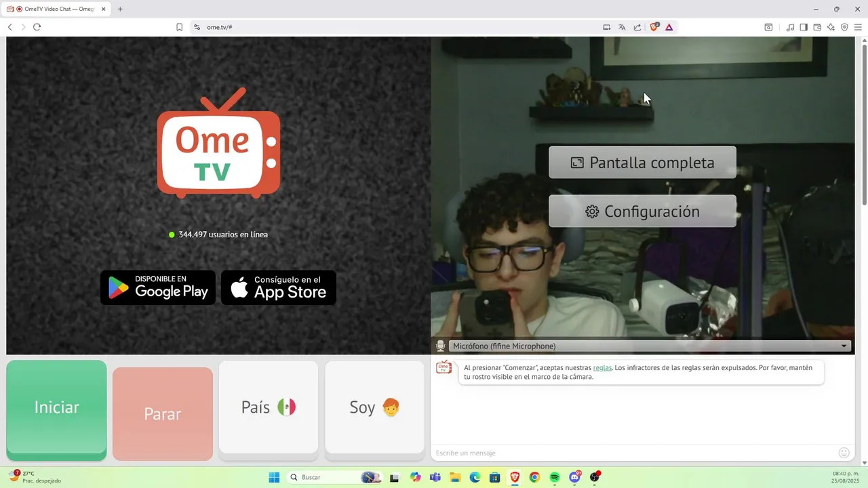This screenshot has width=868, height=488.
Task: Click the microphone icon beside device list
Action: (441, 346)
